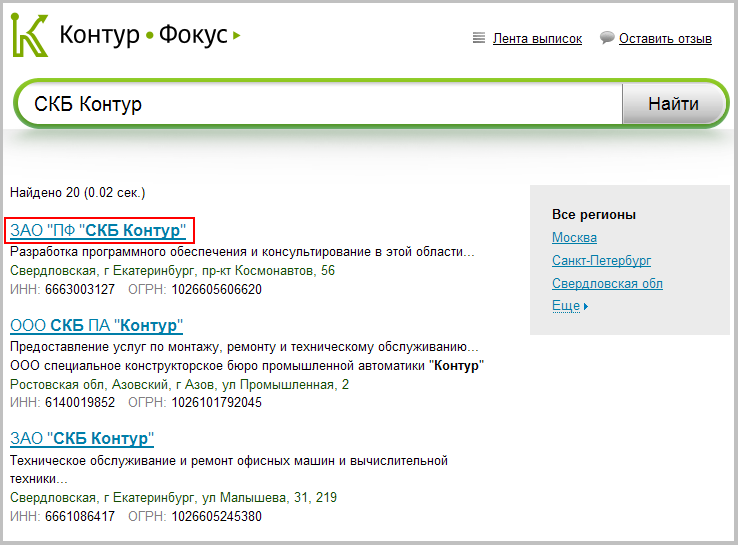The width and height of the screenshot is (738, 545).
Task: Click the Предоставление услуг по монтажу description
Action: click(244, 347)
